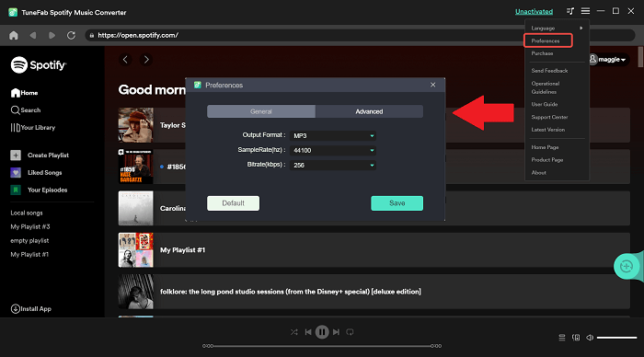Toggle repeat mode
This screenshot has width=644, height=357.
tap(350, 332)
